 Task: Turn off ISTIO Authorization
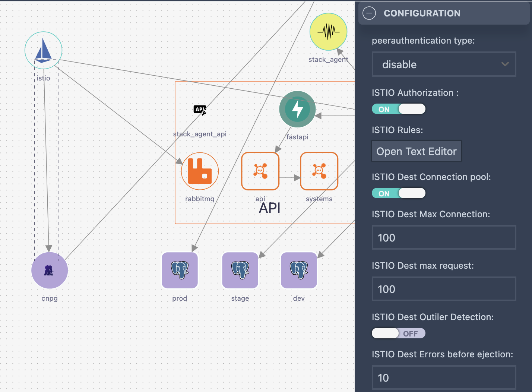(x=398, y=109)
